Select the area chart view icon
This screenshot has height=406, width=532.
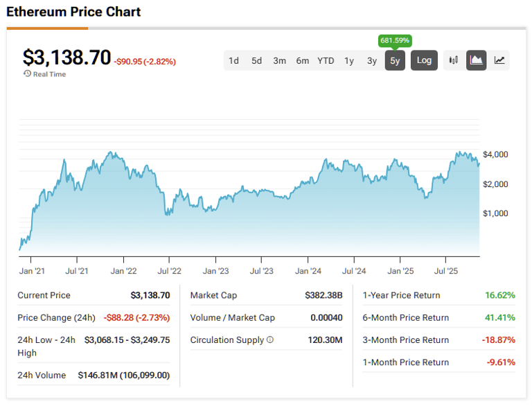point(477,60)
